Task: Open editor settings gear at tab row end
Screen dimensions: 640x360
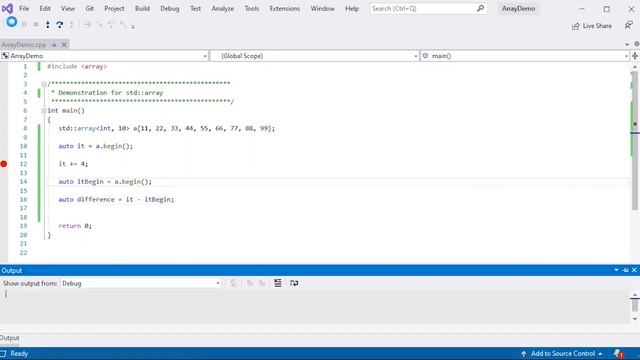Action: [x=637, y=44]
